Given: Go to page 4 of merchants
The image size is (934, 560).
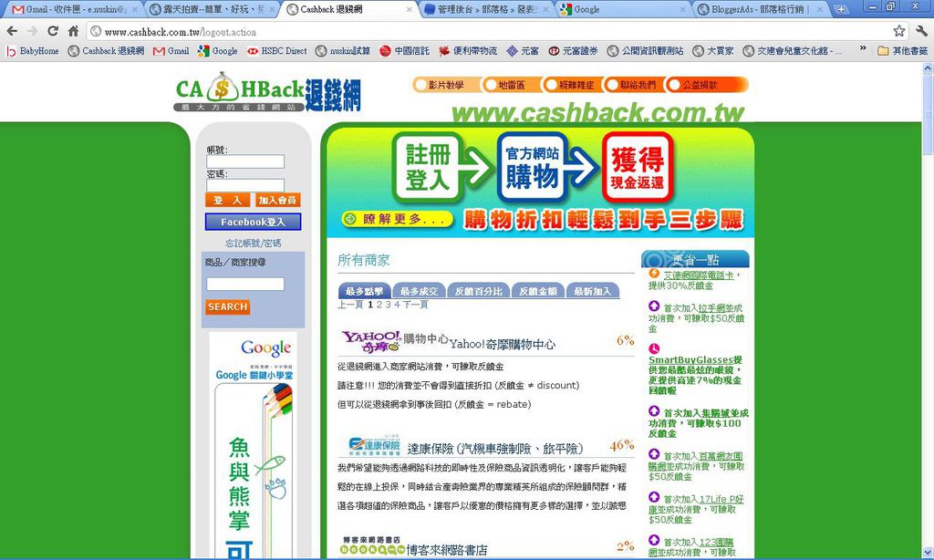Looking at the screenshot, I should coord(398,305).
